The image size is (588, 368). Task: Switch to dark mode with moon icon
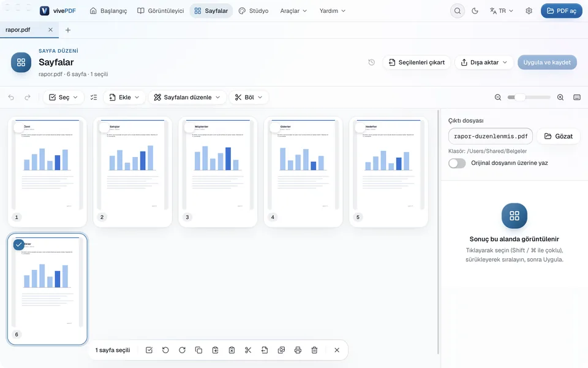[x=475, y=11]
